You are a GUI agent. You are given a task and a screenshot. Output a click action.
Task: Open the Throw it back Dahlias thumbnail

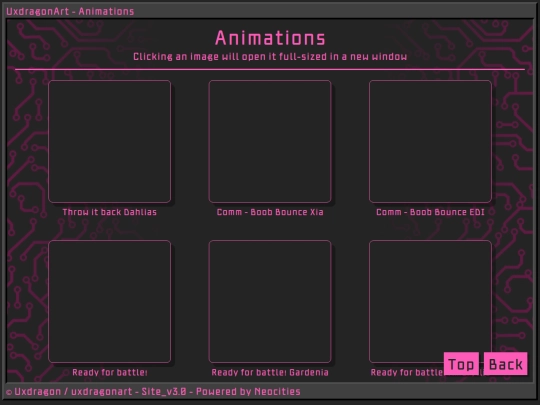[x=110, y=142]
